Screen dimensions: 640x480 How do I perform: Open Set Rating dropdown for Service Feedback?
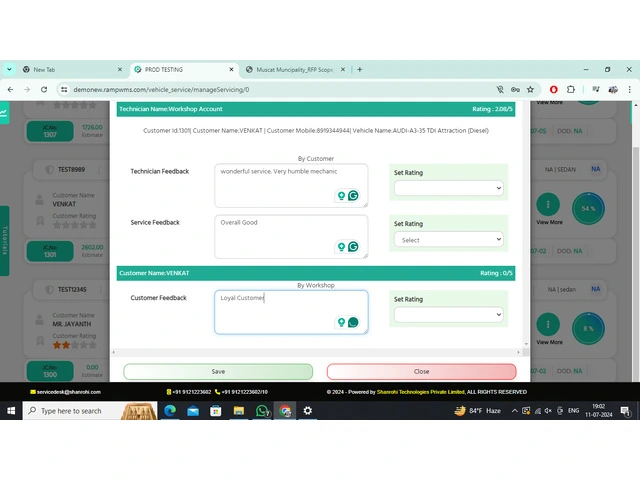(447, 240)
